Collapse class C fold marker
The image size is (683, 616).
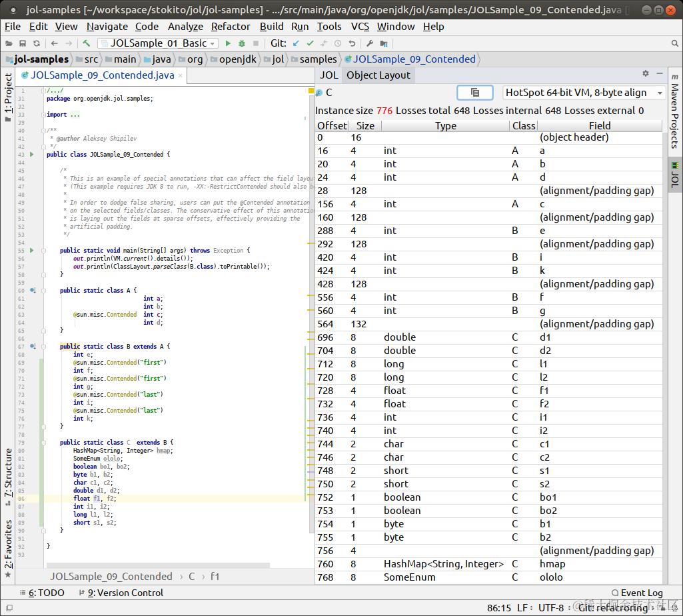43,443
